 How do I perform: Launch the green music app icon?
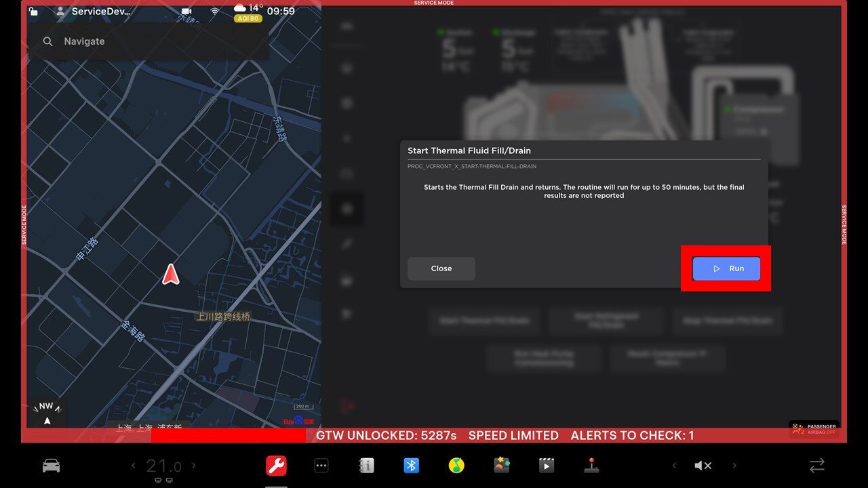[456, 466]
